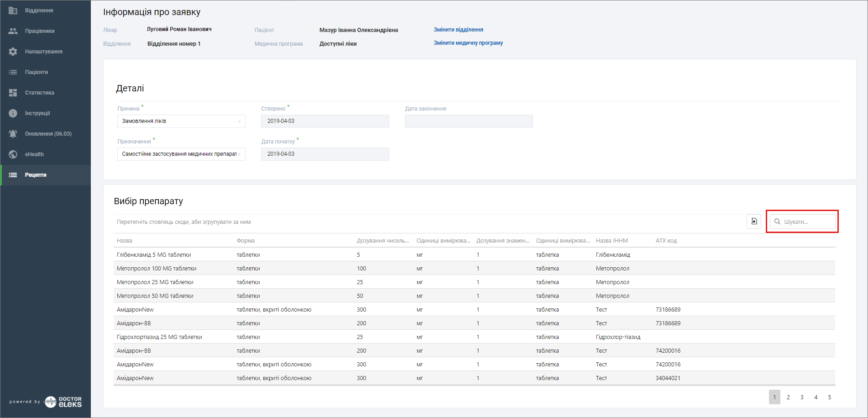Image resolution: width=868 pixels, height=418 pixels.
Task: Select the Метопролол 100 MG таблетки row
Action: tap(475, 268)
